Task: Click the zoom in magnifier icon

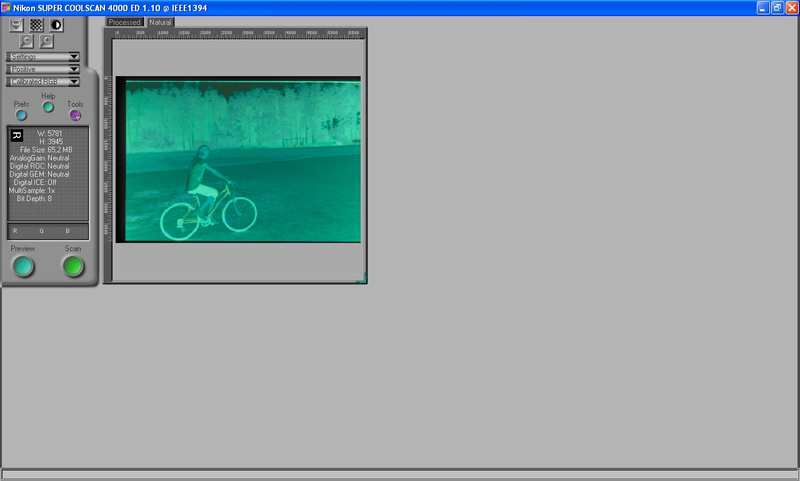Action: (x=46, y=41)
